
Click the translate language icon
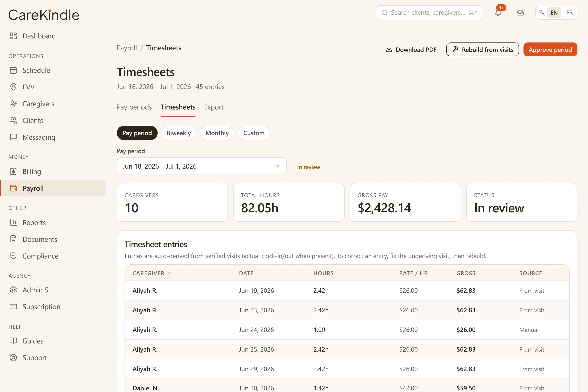click(542, 13)
